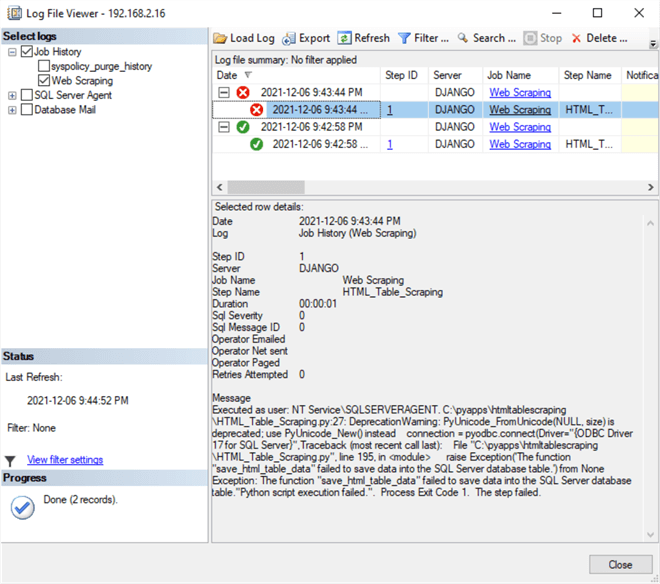Click the funnel icon beside View filter settings
Screen dimensions: 660x584
[10, 461]
